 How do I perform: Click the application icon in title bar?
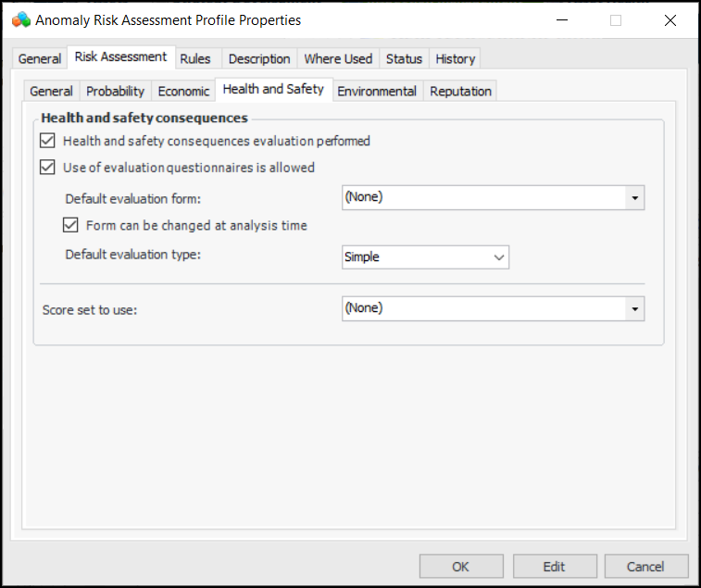[x=20, y=19]
